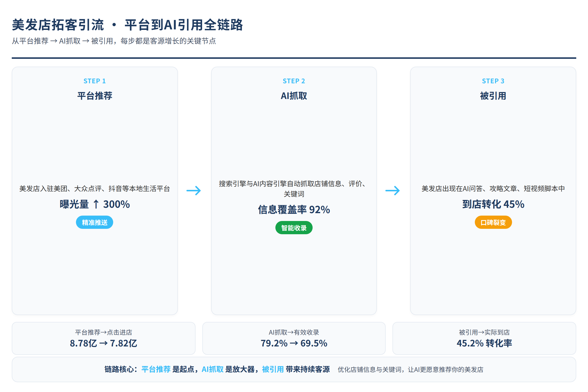Select the STEP 2 label
The width and height of the screenshot is (588, 392).
pyautogui.click(x=294, y=81)
